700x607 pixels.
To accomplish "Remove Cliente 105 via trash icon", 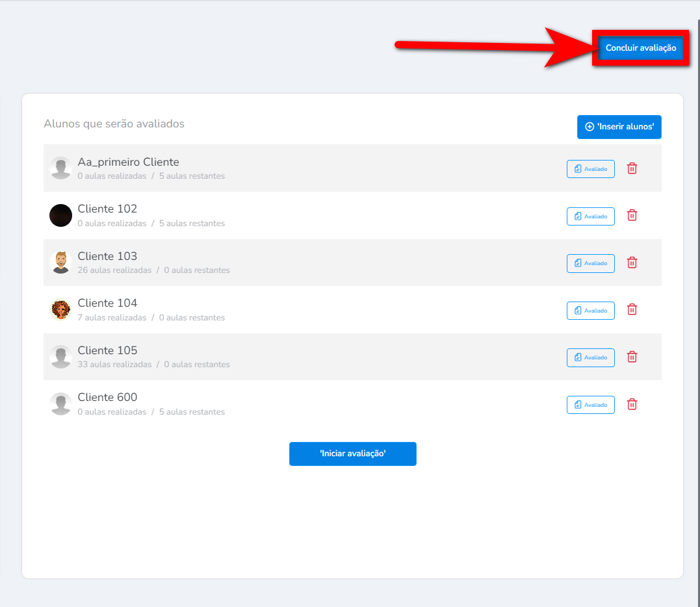I will point(632,357).
